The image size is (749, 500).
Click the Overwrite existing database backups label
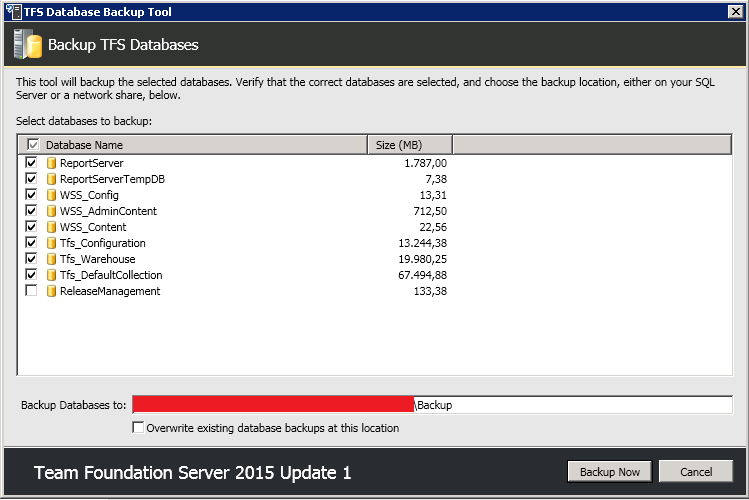click(x=273, y=428)
